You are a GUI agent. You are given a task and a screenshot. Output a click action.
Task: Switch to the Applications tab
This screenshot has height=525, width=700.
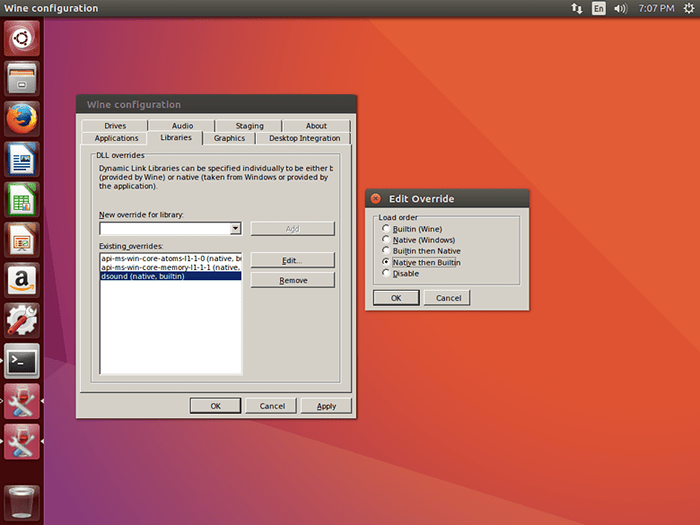coord(116,138)
